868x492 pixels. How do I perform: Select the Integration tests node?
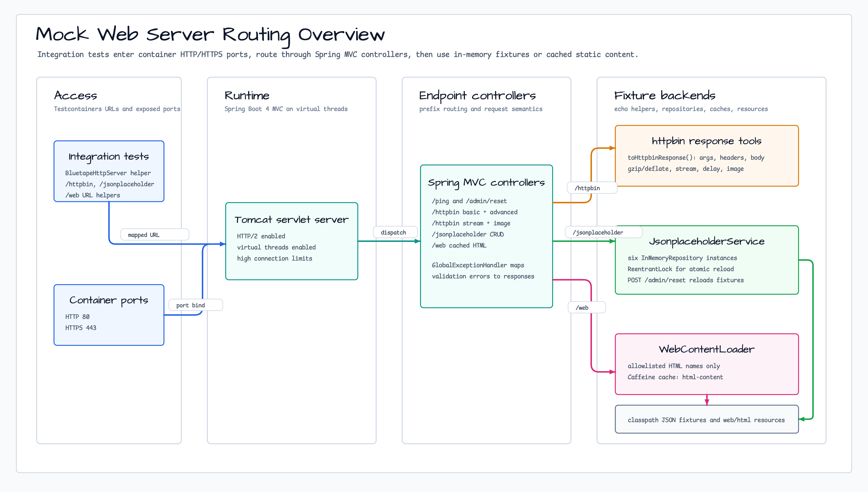tap(109, 171)
